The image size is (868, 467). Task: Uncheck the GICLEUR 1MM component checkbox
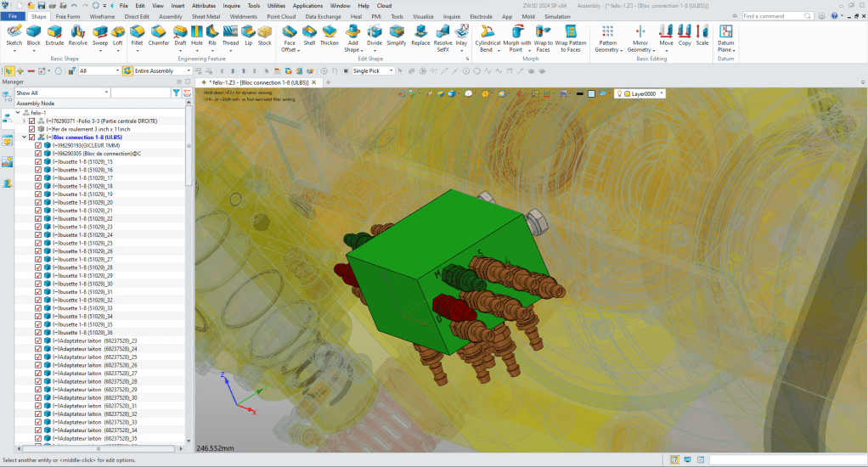coord(38,145)
